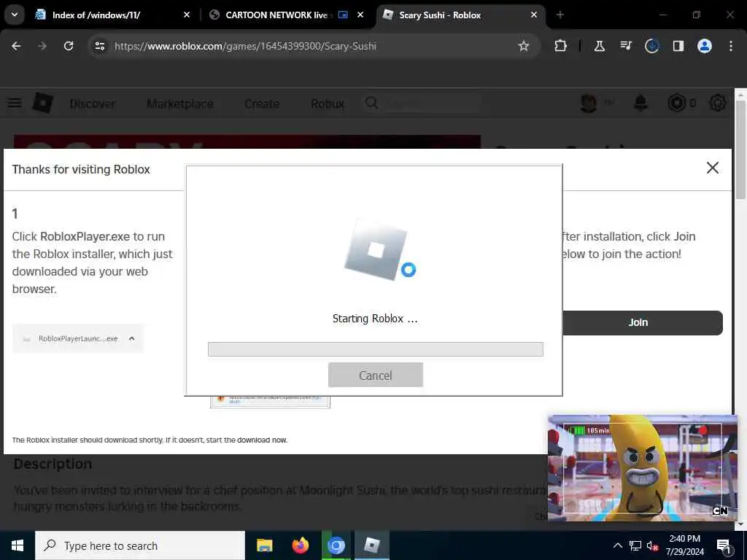Open the Roblox taskbar icon
The width and height of the screenshot is (747, 560).
(371, 545)
